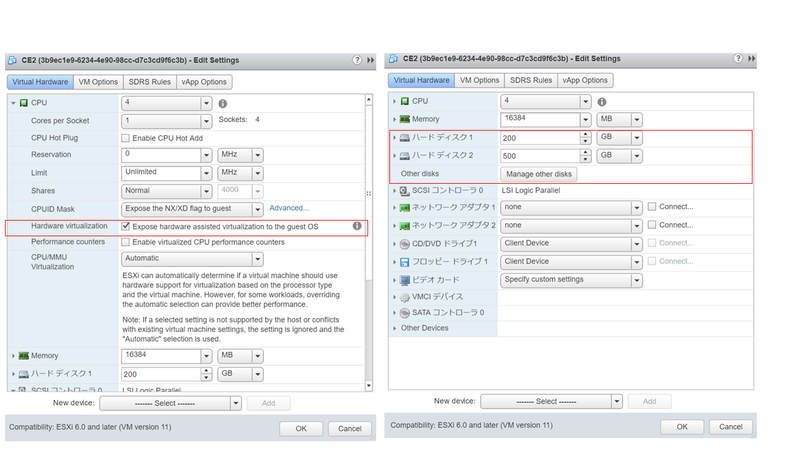Click the ネットワーク アダプタ 2 icon
800x450 pixels.
tap(405, 226)
